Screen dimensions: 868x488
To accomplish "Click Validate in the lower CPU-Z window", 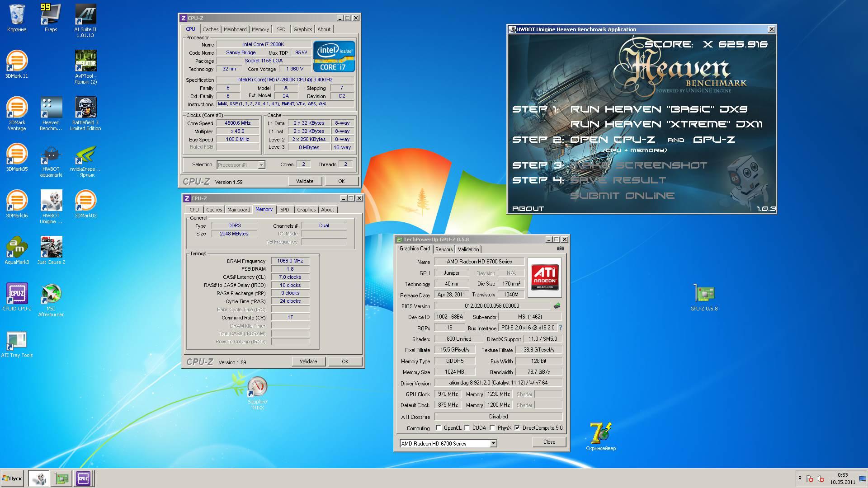I will (308, 361).
